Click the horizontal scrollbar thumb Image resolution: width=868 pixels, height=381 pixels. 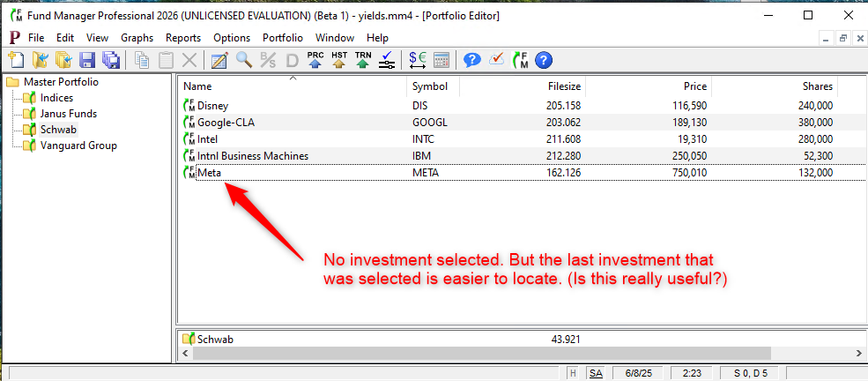click(482, 354)
